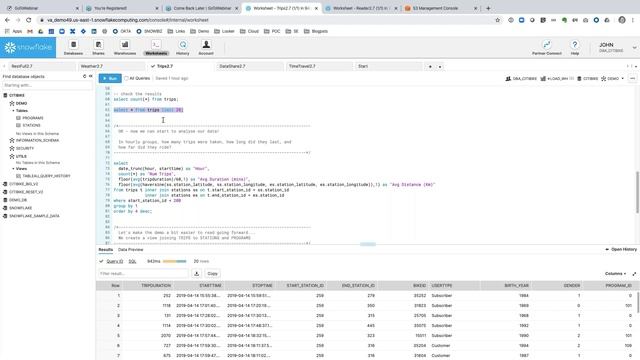640x360 pixels.
Task: Click the browser reload button
Action: (29, 20)
